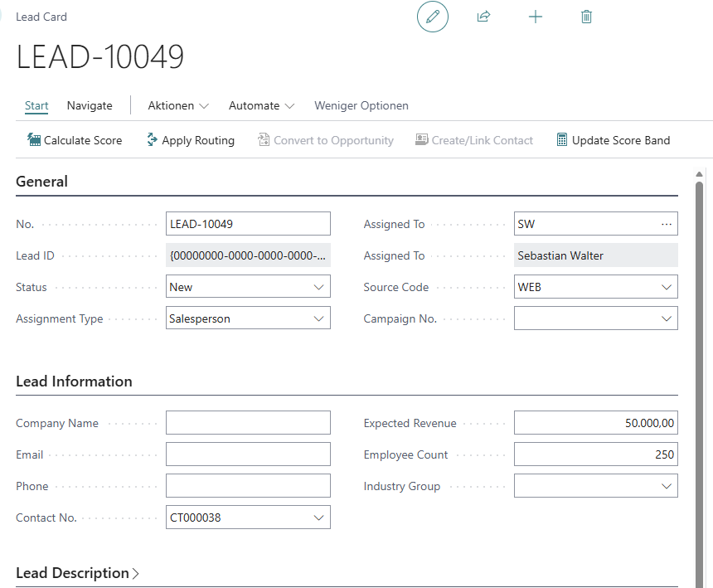This screenshot has width=713, height=588.
Task: Open the Assigned To lookup ellipsis
Action: [x=667, y=224]
